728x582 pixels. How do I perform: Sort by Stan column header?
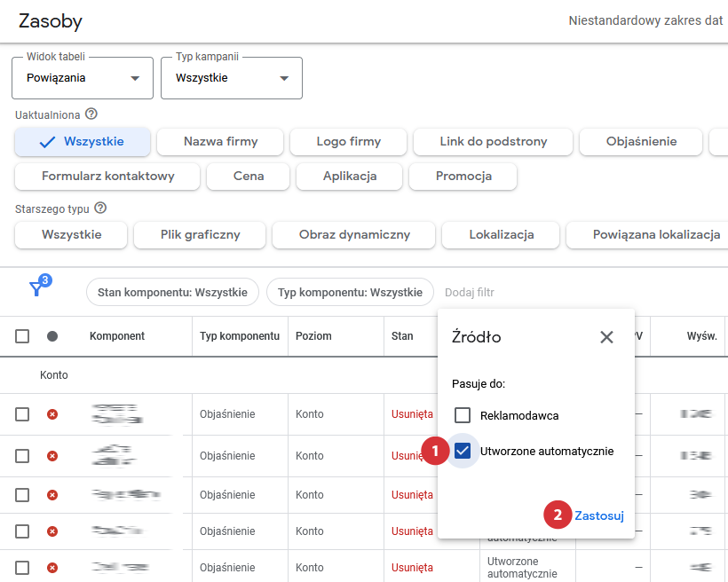click(402, 336)
